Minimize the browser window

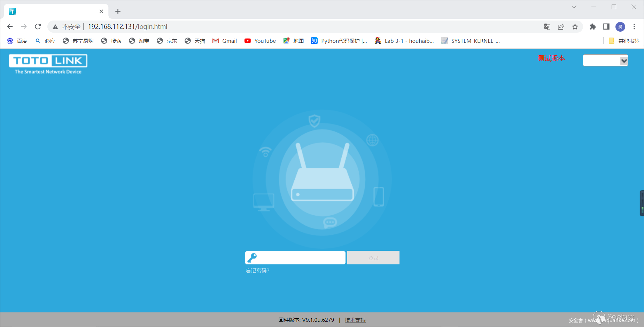tap(593, 7)
